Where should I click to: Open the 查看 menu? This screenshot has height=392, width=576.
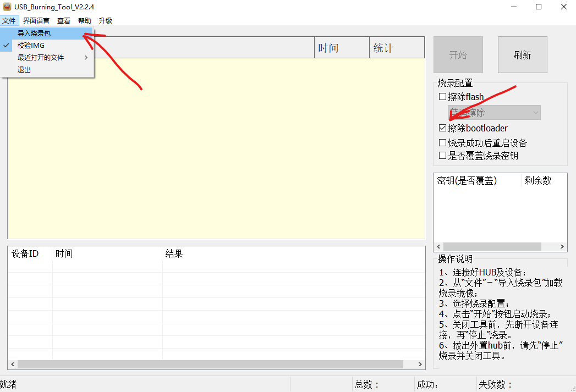coord(63,20)
